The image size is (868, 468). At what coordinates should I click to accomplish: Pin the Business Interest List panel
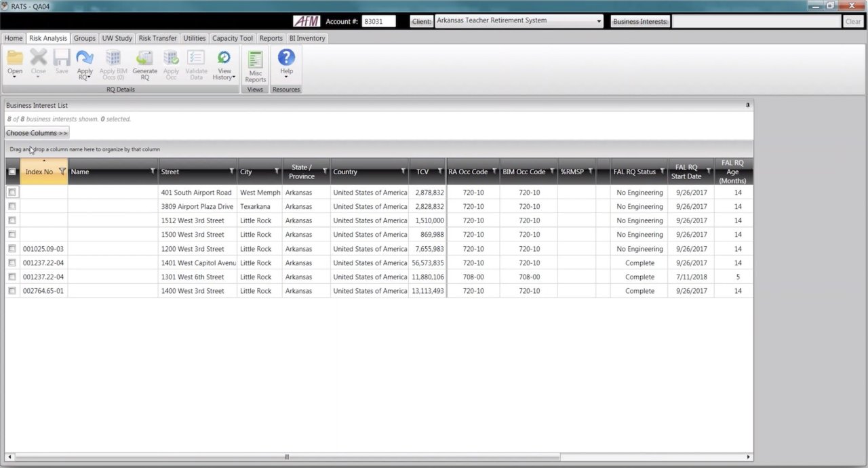[x=748, y=105]
